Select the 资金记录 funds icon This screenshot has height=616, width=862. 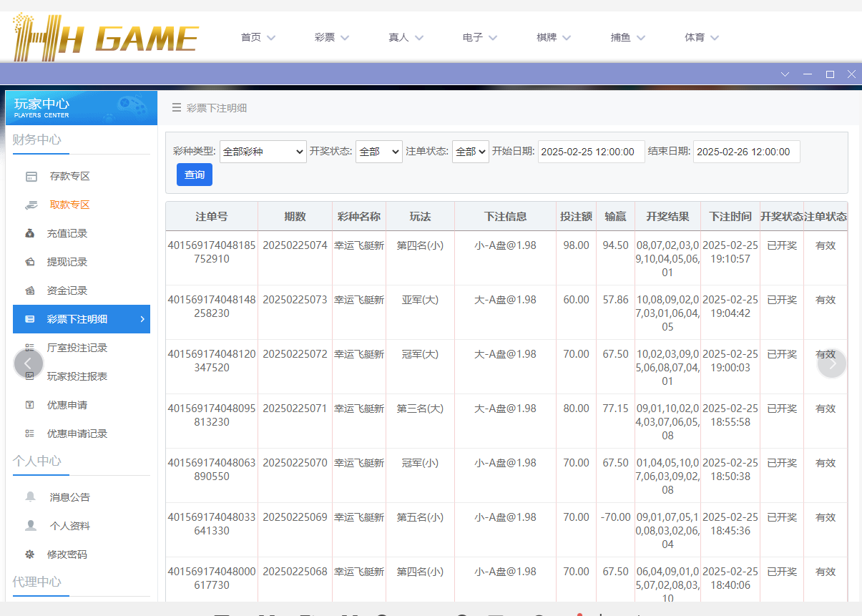tap(31, 290)
